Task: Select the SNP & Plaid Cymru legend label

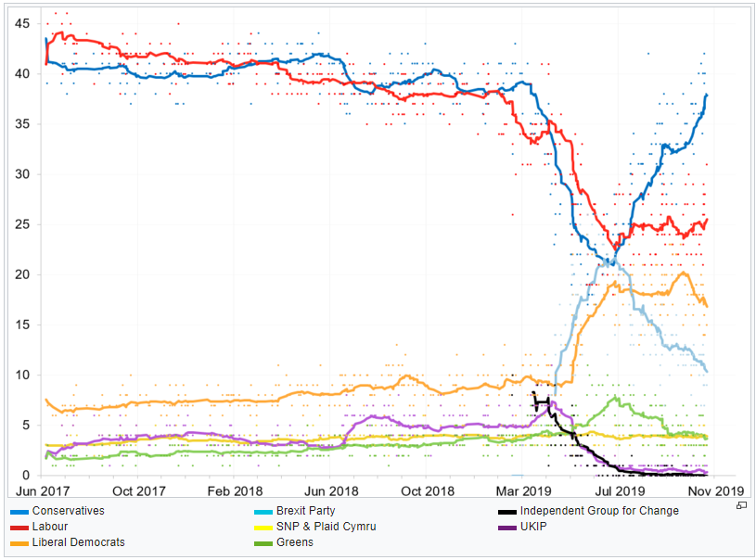Action: pos(326,527)
